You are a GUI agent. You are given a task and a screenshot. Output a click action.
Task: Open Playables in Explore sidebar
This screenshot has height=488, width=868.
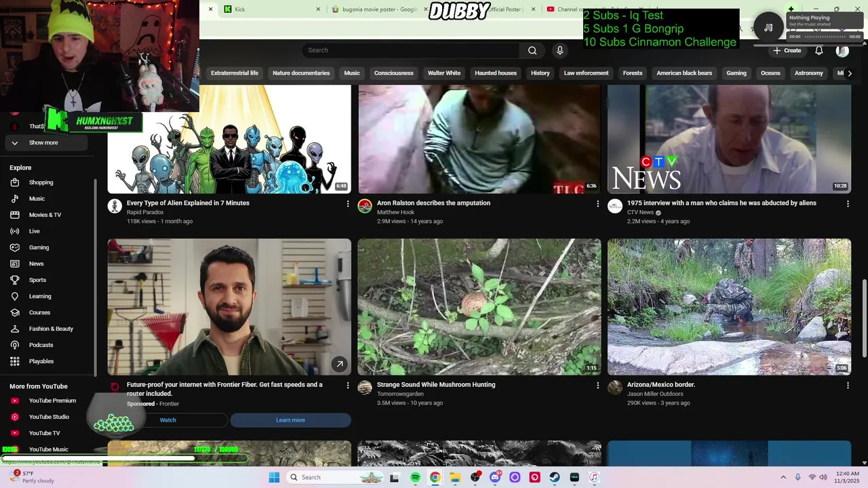coord(47,361)
